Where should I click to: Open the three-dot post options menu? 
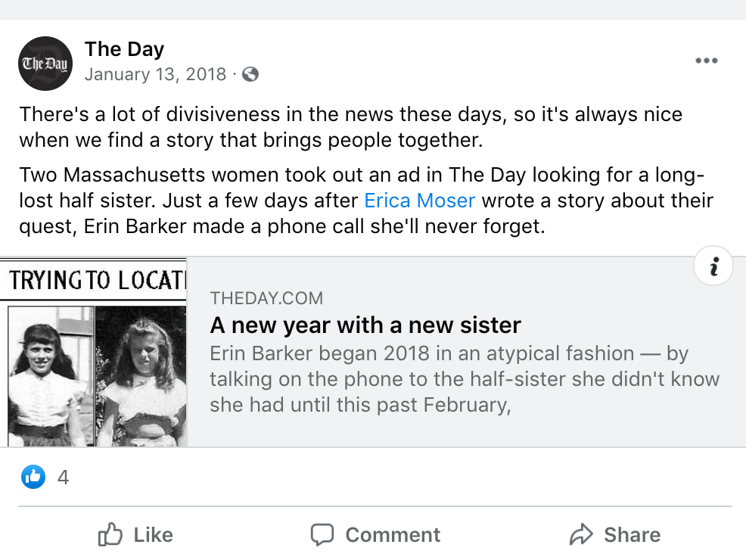[706, 61]
